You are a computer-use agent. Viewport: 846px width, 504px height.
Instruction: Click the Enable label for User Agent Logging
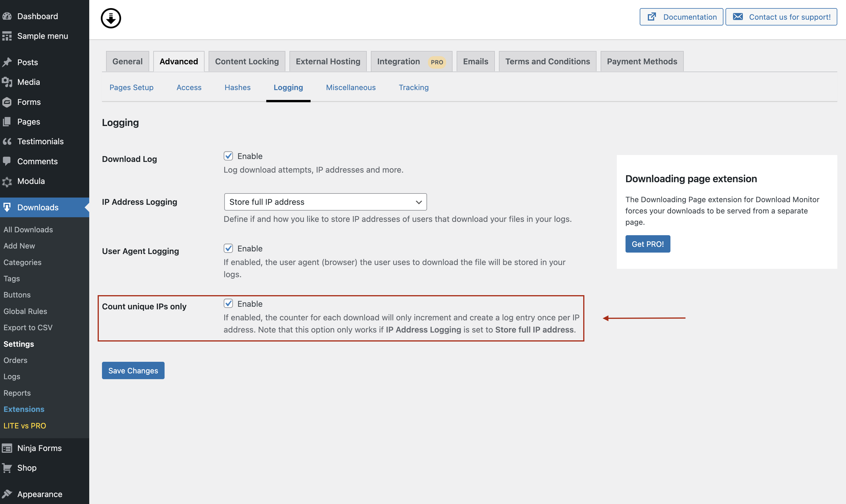[250, 249]
